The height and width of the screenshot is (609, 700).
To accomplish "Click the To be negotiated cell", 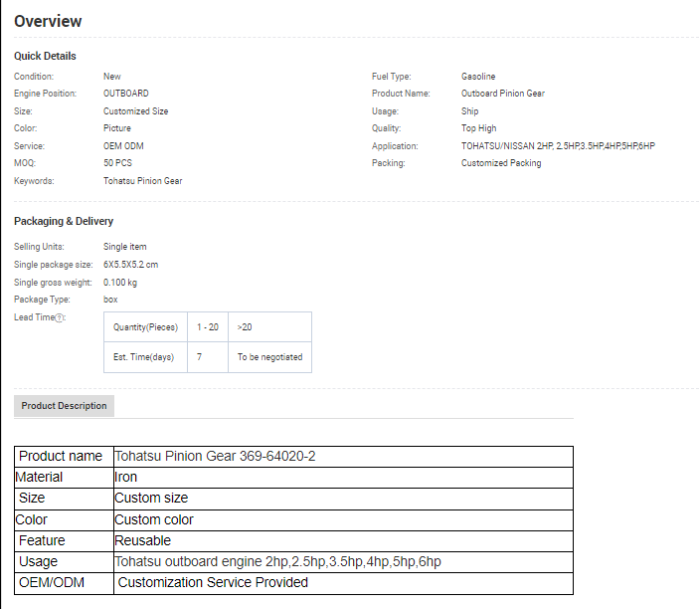I will [x=269, y=357].
